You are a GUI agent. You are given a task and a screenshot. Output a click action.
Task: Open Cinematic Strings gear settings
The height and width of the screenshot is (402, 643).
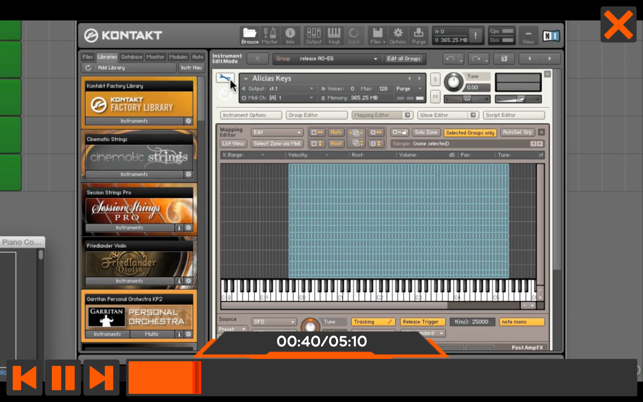click(x=188, y=174)
